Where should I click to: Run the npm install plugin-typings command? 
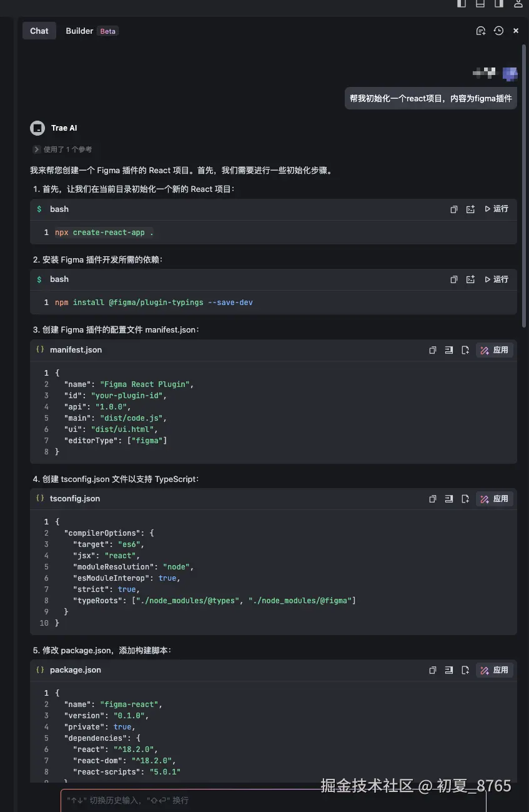497,279
